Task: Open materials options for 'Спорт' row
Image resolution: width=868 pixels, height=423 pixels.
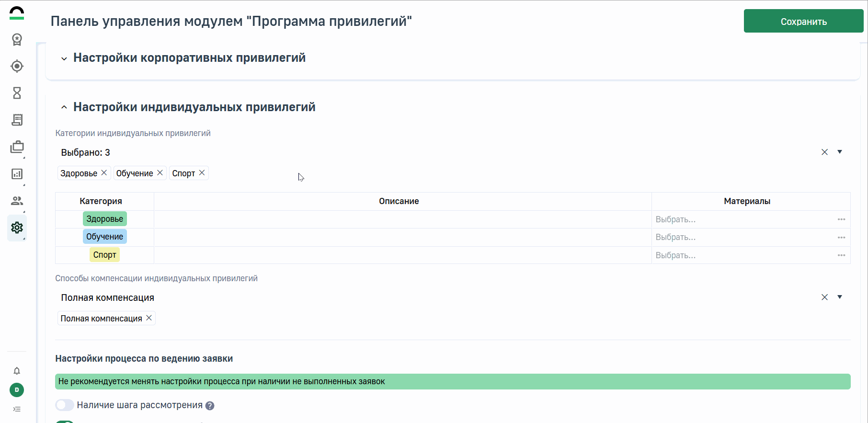Action: (x=841, y=255)
